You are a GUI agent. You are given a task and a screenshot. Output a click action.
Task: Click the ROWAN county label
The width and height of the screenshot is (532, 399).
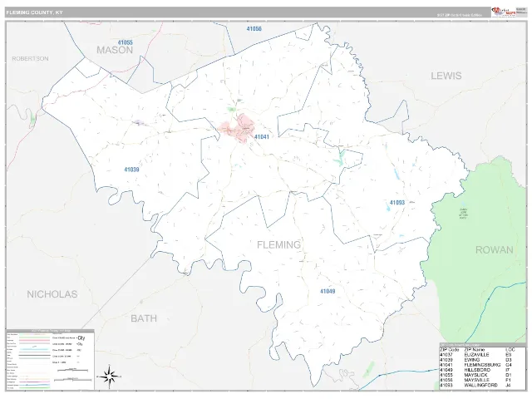click(x=495, y=250)
